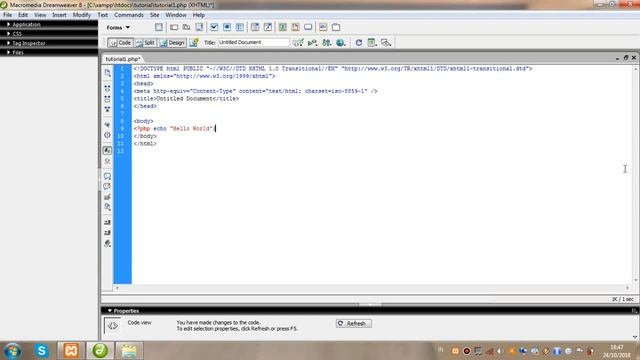This screenshot has height=360, width=640.
Task: Click the Recent Snippets icon
Action: point(107,207)
